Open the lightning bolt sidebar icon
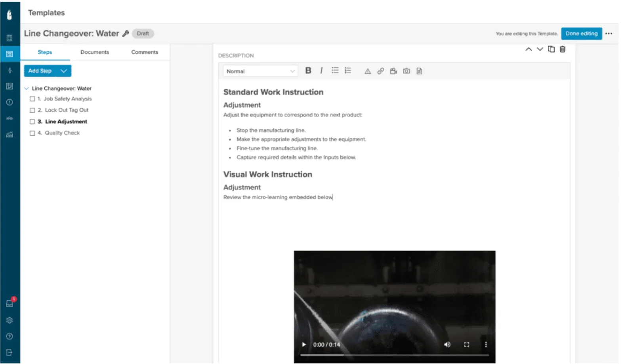 [x=10, y=70]
